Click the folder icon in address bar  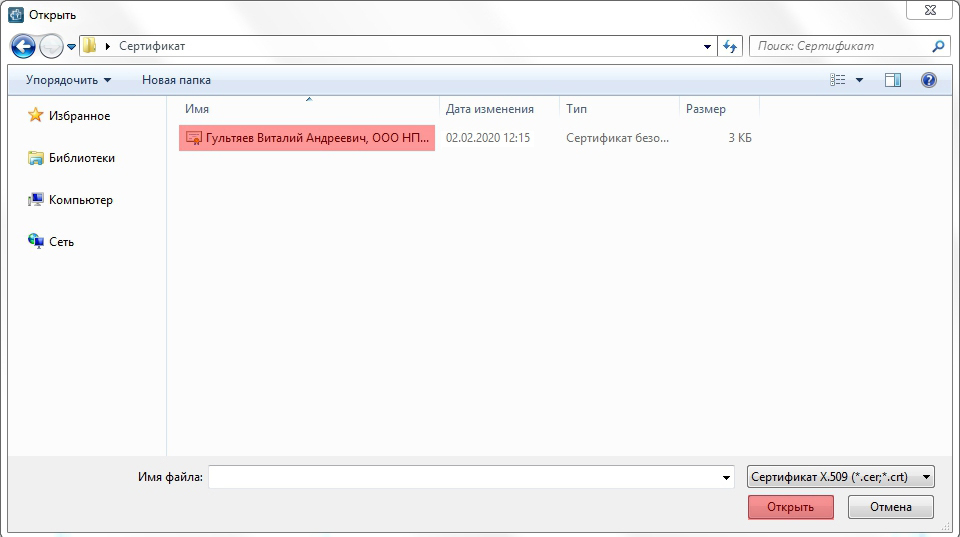click(89, 46)
